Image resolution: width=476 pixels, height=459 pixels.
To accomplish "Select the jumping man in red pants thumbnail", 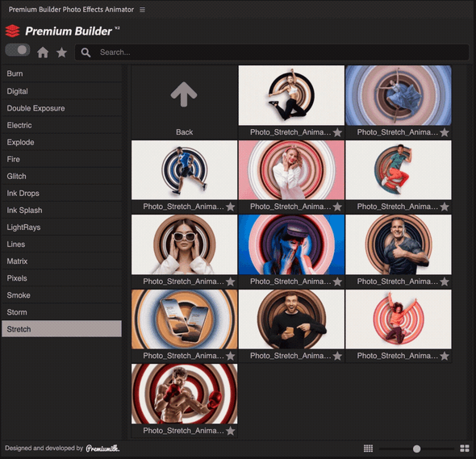I will point(399,170).
